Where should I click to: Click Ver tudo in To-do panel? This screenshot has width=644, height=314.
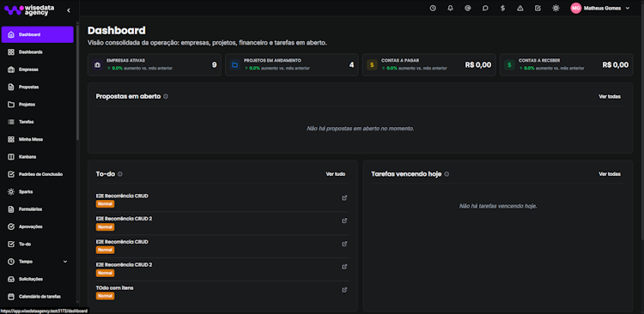(336, 174)
